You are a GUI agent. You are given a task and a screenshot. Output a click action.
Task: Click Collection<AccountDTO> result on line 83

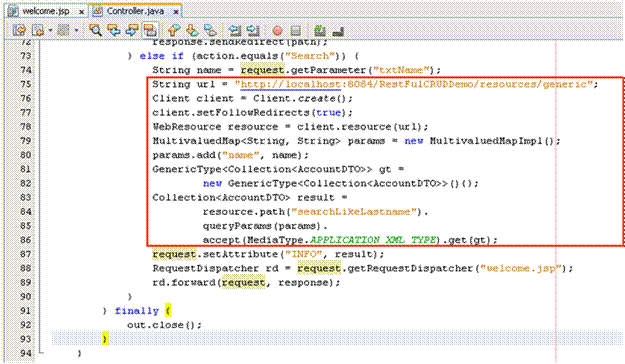(x=243, y=197)
